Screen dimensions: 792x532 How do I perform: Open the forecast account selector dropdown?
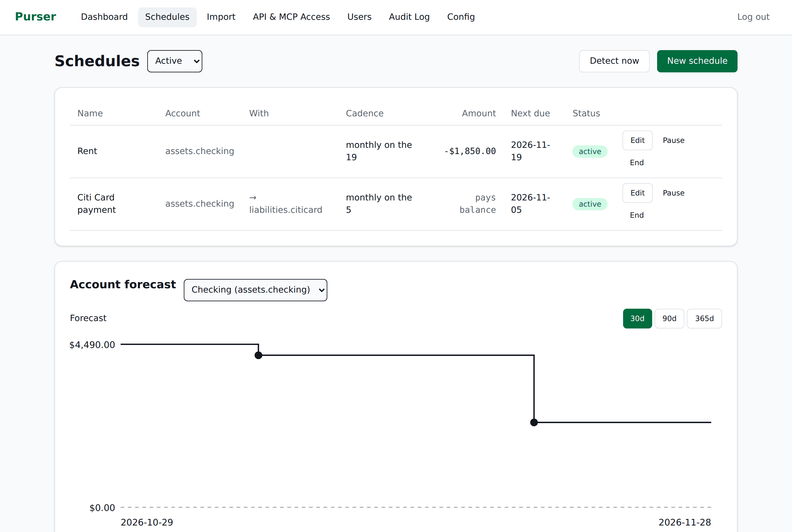pyautogui.click(x=255, y=290)
